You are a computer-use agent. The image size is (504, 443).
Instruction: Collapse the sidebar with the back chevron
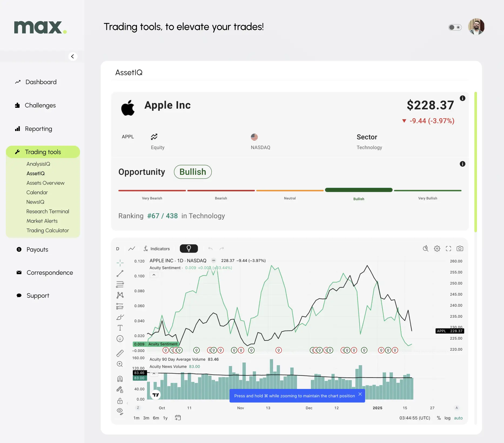73,56
